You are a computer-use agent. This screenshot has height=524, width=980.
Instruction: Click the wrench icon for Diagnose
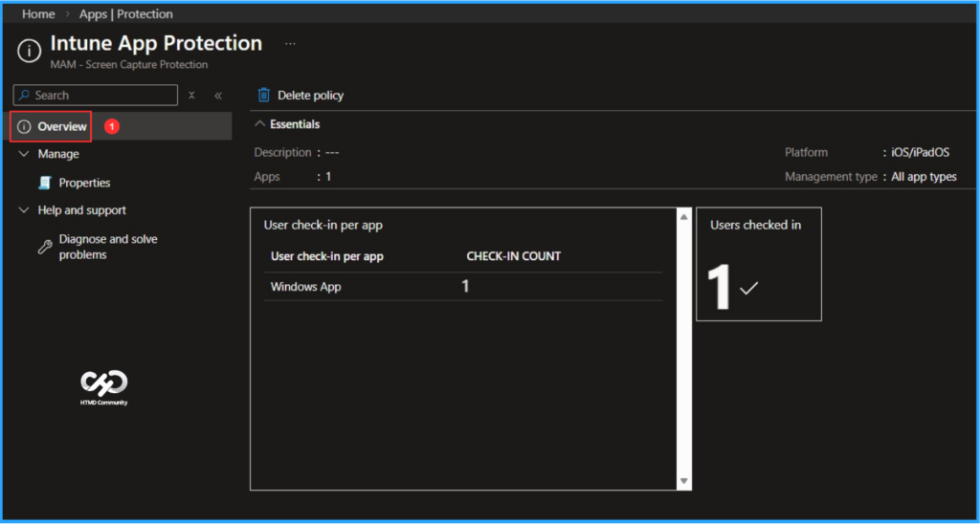coord(44,248)
